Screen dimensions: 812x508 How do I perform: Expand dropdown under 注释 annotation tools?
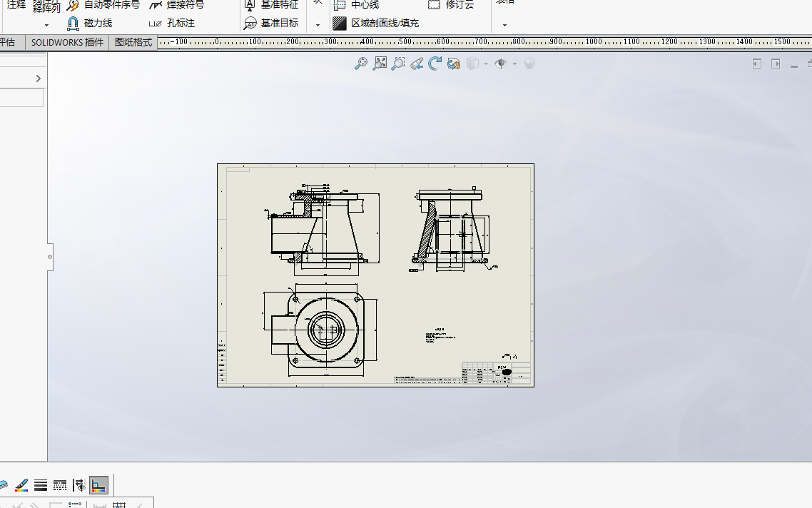[x=46, y=25]
